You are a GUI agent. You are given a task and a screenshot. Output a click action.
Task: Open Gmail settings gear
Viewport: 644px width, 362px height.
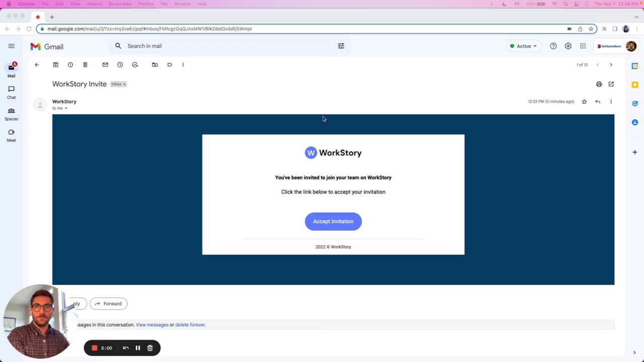568,46
